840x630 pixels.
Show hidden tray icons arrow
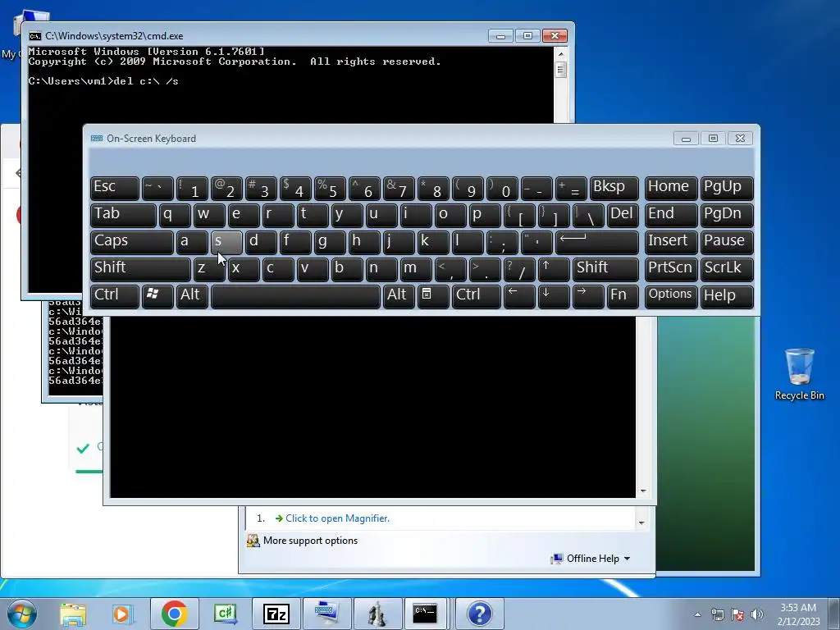coord(697,614)
